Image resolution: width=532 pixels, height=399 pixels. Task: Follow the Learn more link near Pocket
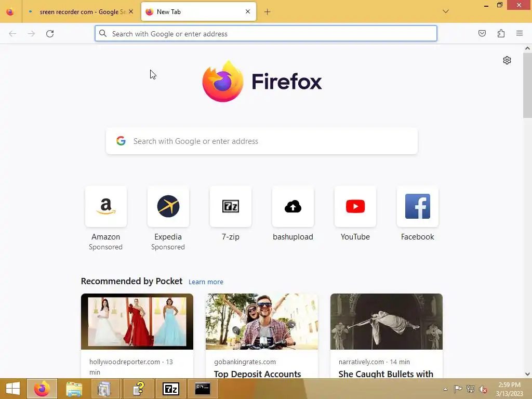(x=206, y=282)
